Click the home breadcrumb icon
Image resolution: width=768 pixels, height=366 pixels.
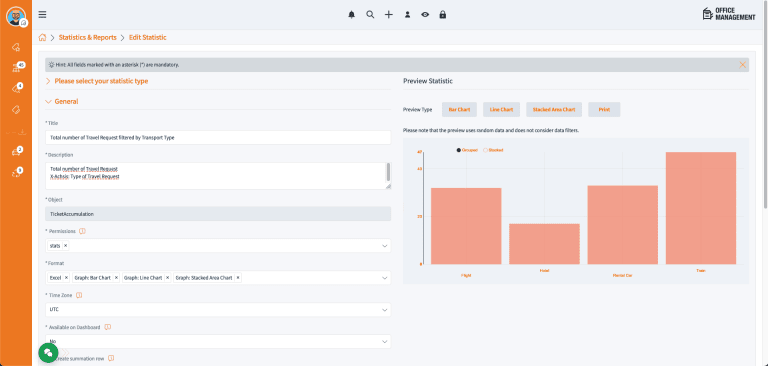click(x=43, y=37)
